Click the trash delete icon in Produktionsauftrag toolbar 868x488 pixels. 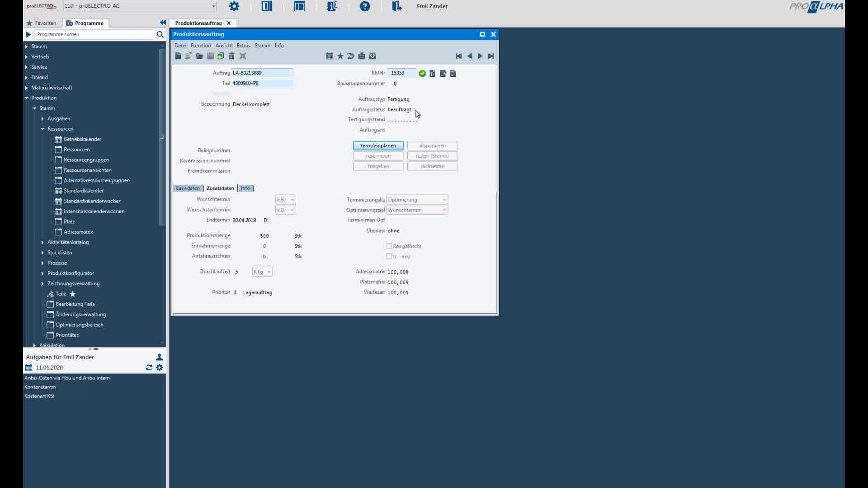coord(232,56)
